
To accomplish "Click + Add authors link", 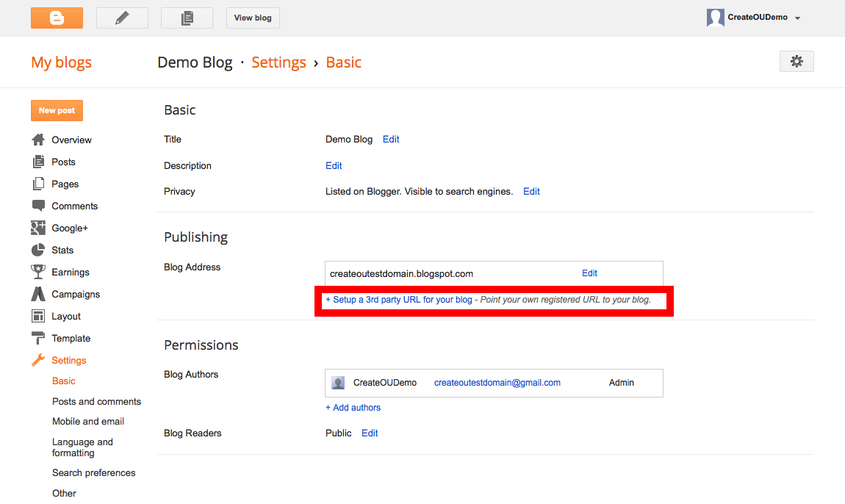I will (x=353, y=408).
